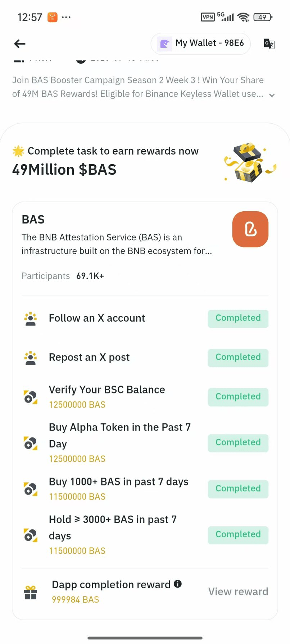Click View reward link
This screenshot has width=290, height=644.
(238, 592)
